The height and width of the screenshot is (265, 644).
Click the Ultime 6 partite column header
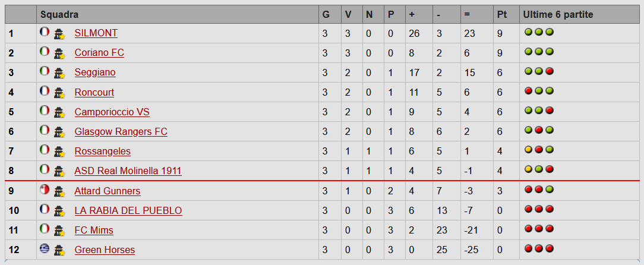click(558, 14)
